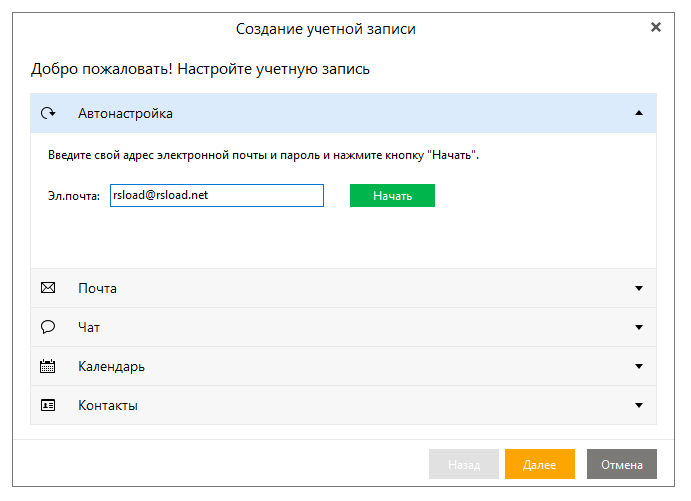The height and width of the screenshot is (501, 691).
Task: Expand the Почта section arrow
Action: [x=639, y=288]
